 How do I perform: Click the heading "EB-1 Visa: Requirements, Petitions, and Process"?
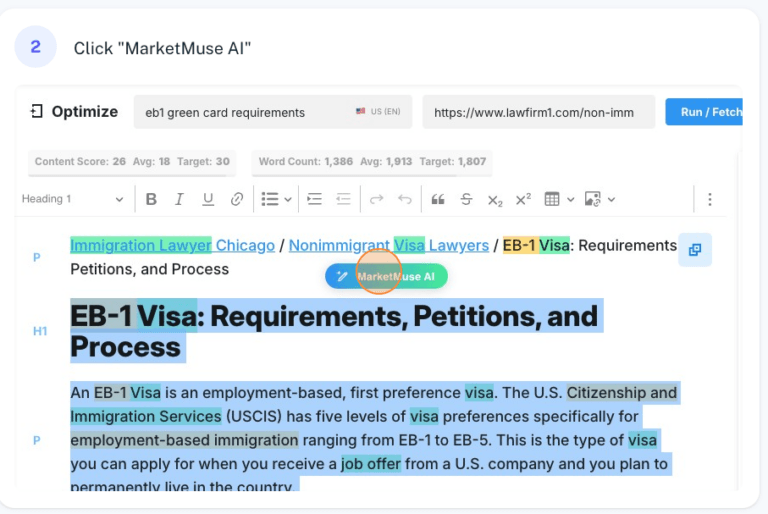334,331
